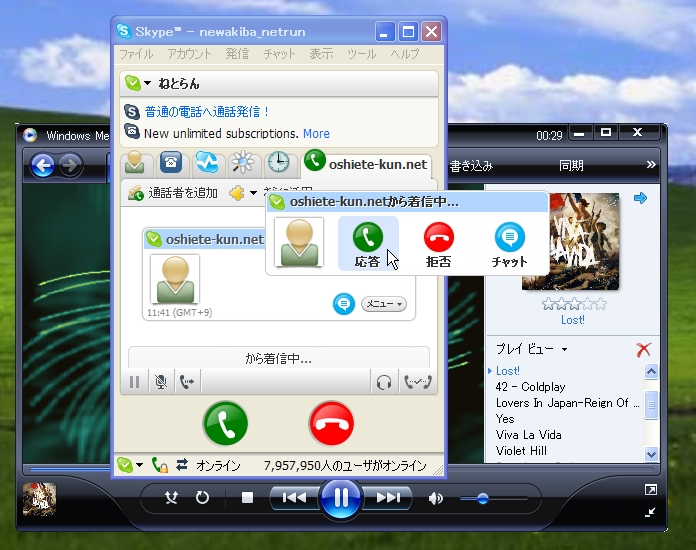This screenshot has height=550, width=696.
Task: Click the 普通の電話へ通話発信 link
Action: tap(207, 111)
